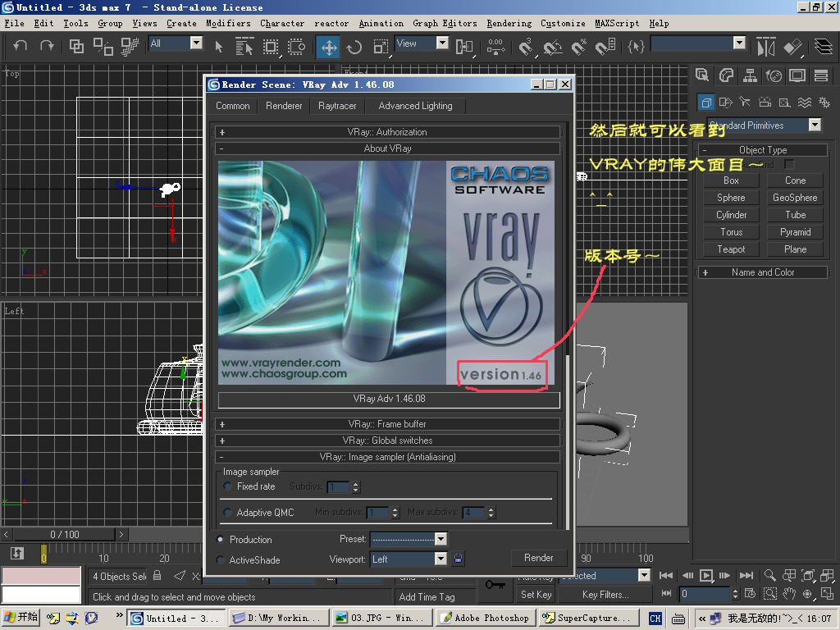Expand the VRay:: Frame buffer rollout
The height and width of the screenshot is (630, 840).
(x=387, y=424)
